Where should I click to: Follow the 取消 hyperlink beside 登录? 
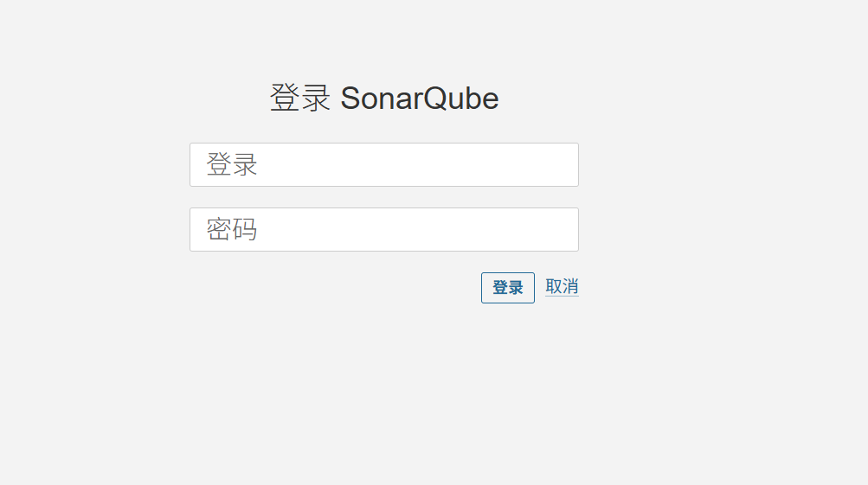click(x=562, y=287)
